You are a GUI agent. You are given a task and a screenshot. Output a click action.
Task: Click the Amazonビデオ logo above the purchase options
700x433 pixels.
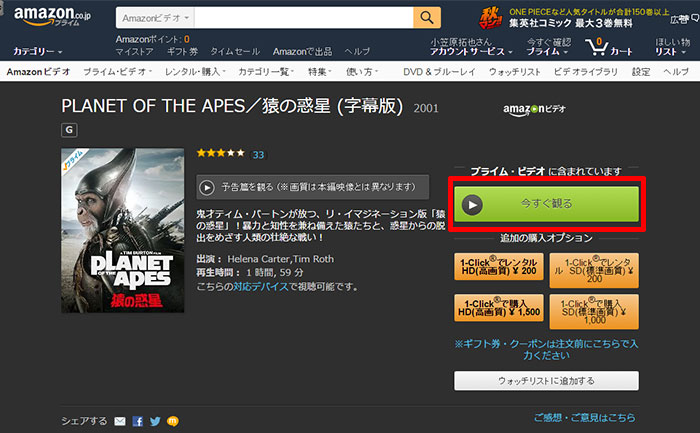pos(534,109)
